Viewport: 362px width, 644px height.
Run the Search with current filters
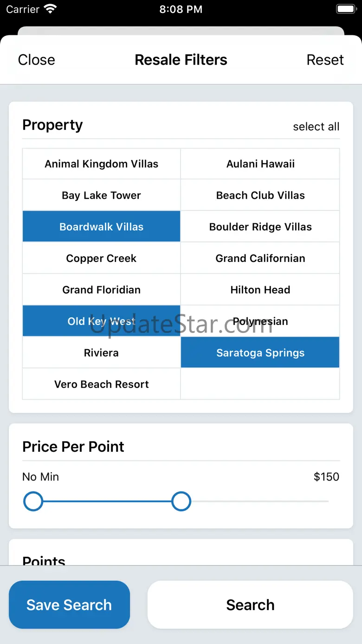(x=250, y=605)
